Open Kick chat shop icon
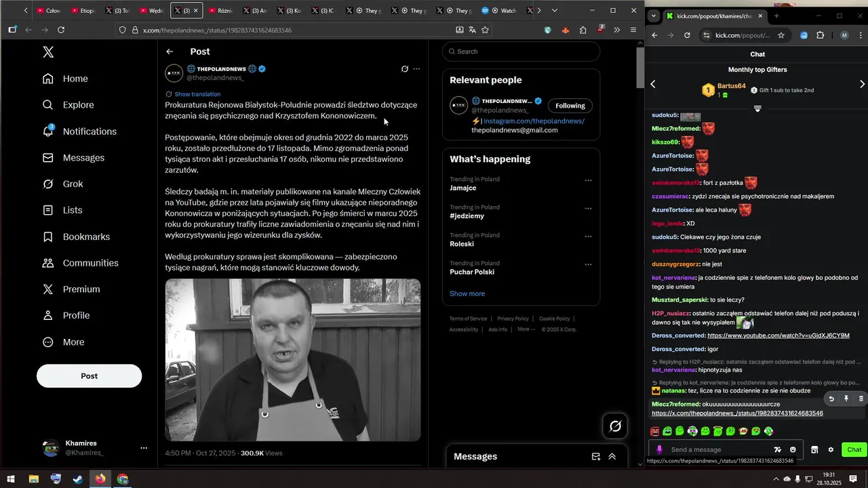The image size is (868, 488). pyautogui.click(x=815, y=449)
